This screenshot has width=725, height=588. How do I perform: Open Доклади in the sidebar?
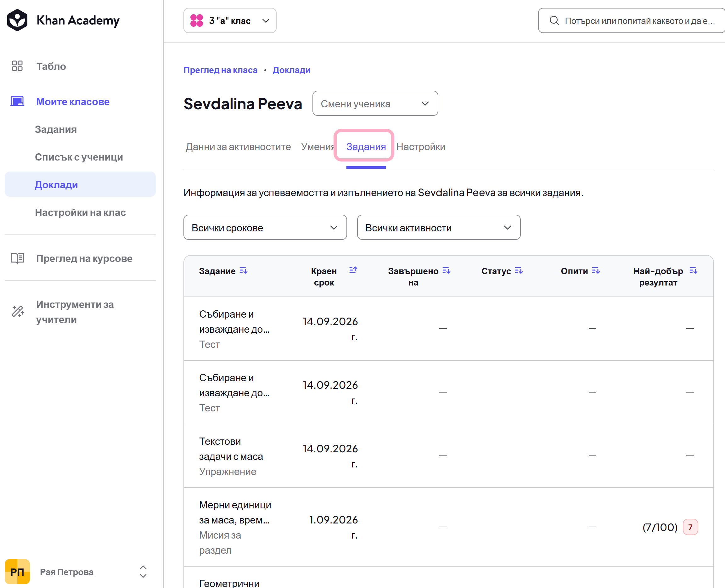coord(80,184)
